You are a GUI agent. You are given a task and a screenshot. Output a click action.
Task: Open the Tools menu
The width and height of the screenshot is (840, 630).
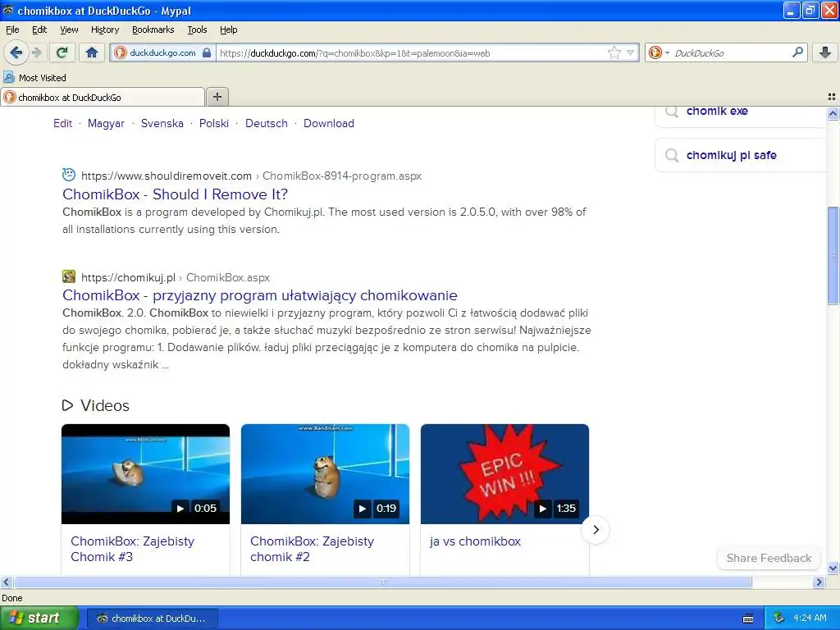pos(197,30)
